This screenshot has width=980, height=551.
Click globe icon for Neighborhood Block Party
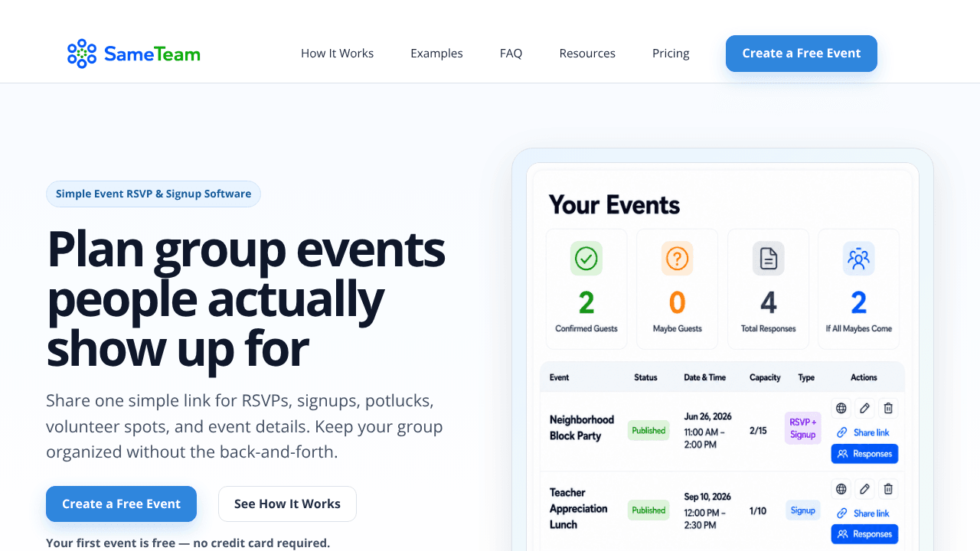[x=841, y=409]
